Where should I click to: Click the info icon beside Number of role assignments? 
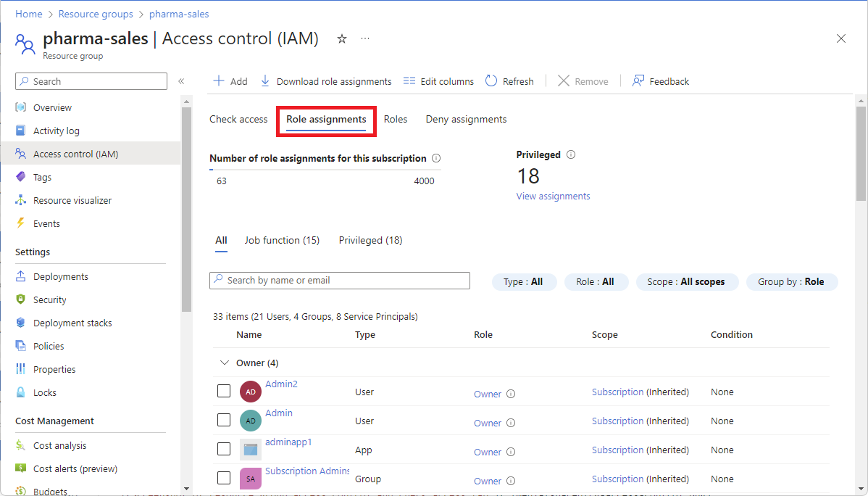click(x=436, y=159)
